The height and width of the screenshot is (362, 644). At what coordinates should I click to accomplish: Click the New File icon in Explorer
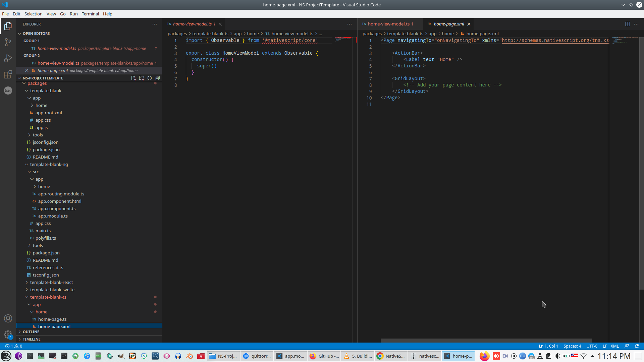[133, 78]
